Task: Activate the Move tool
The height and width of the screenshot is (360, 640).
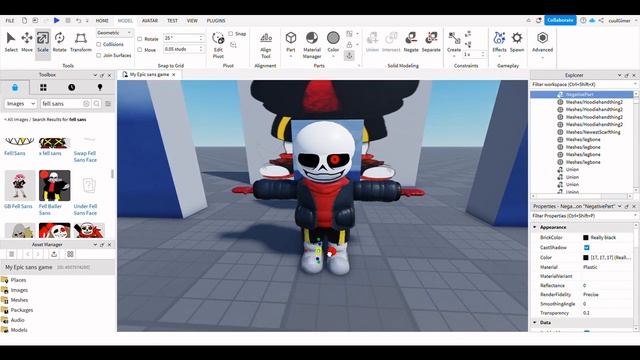Action: (27, 42)
